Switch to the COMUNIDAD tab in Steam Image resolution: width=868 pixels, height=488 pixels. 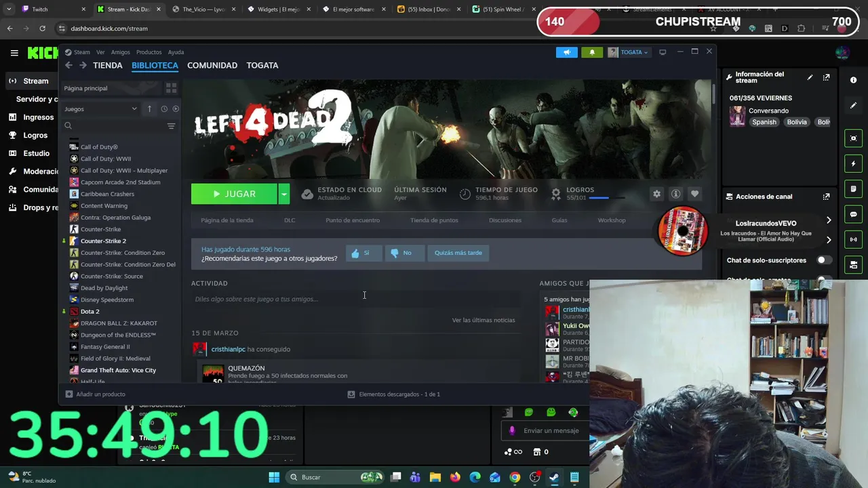click(212, 65)
